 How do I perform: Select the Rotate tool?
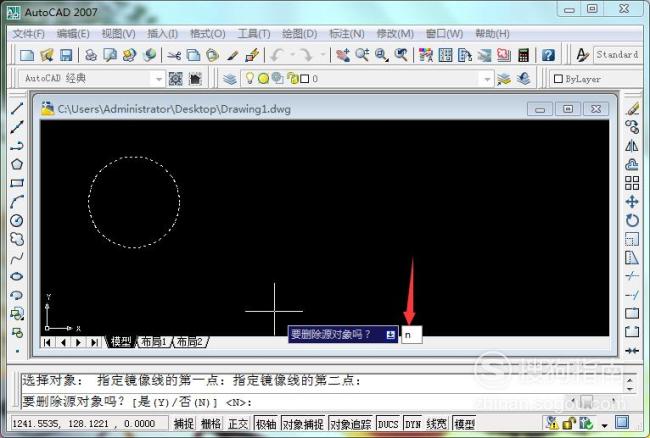click(x=632, y=220)
